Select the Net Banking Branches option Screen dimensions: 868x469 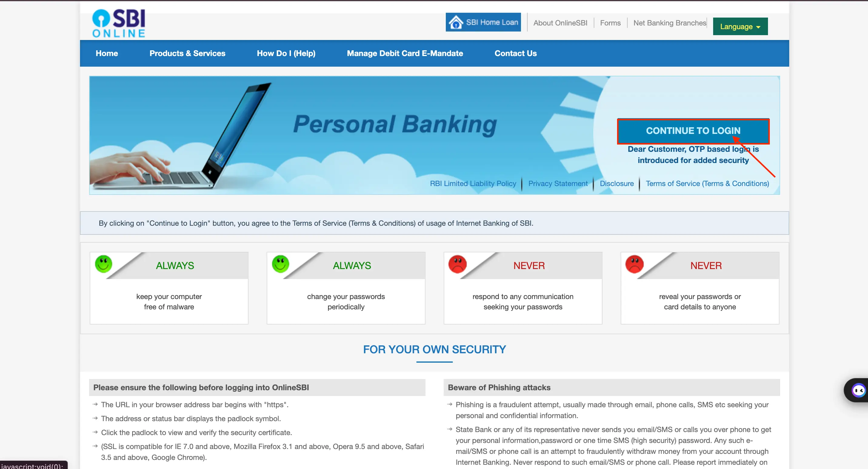pos(669,22)
